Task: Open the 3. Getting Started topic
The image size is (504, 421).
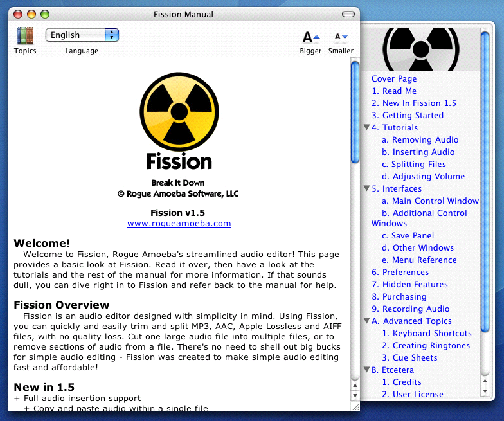Action: click(408, 116)
